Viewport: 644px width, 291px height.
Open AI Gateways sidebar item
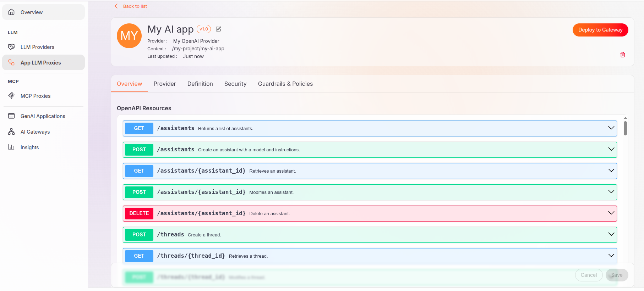[43, 131]
